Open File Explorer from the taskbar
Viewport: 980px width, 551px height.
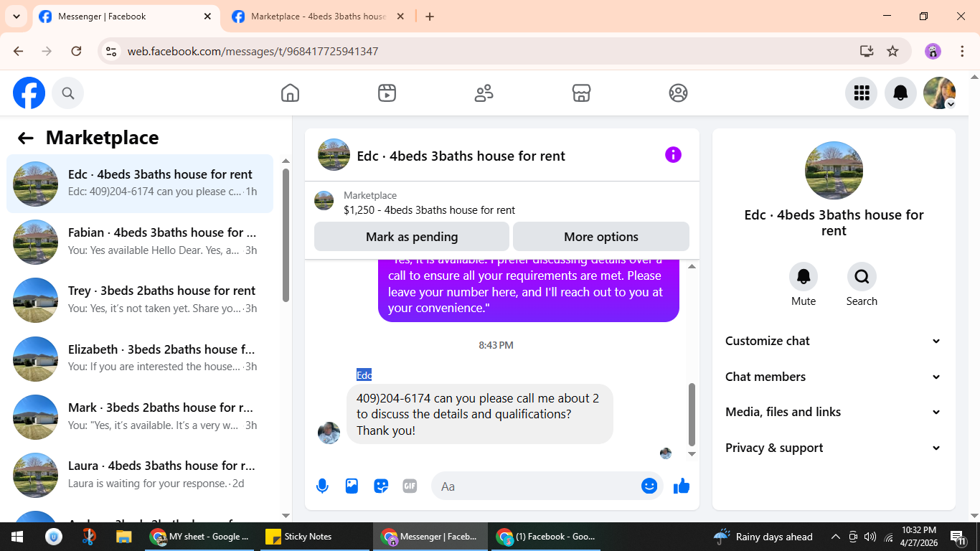124,537
